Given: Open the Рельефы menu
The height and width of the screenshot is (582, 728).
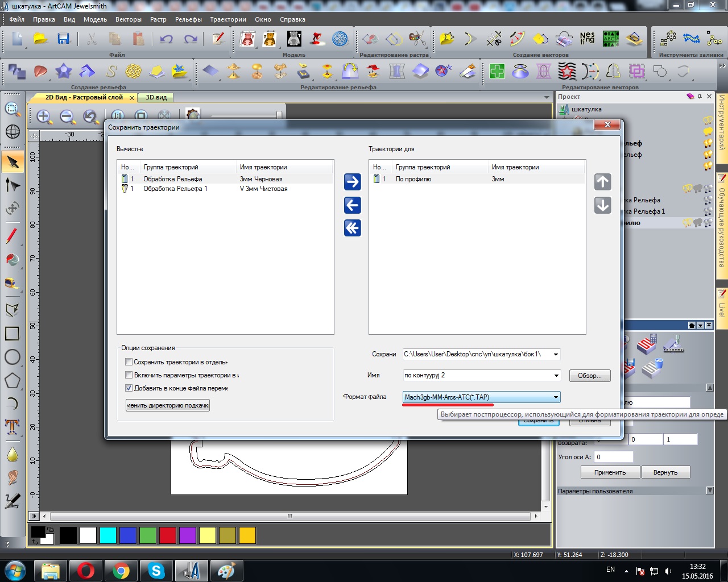Looking at the screenshot, I should (x=188, y=19).
